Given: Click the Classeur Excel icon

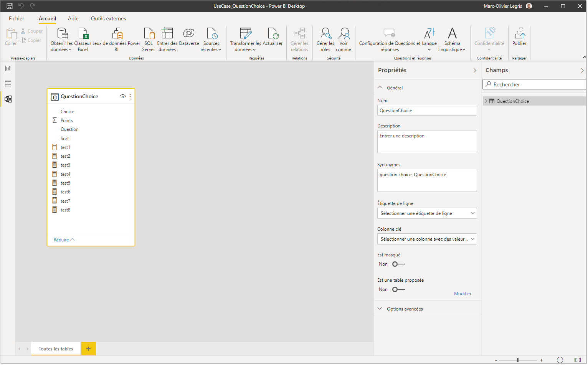Looking at the screenshot, I should pyautogui.click(x=83, y=40).
